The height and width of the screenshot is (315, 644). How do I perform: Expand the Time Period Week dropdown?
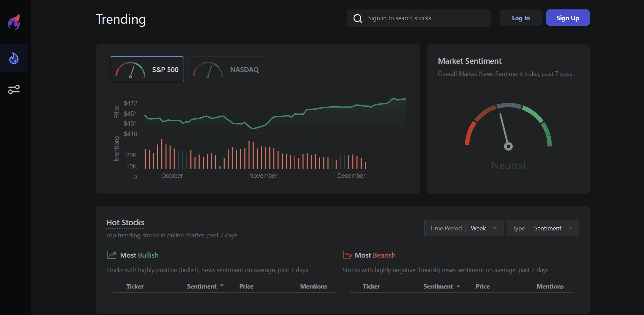point(483,228)
